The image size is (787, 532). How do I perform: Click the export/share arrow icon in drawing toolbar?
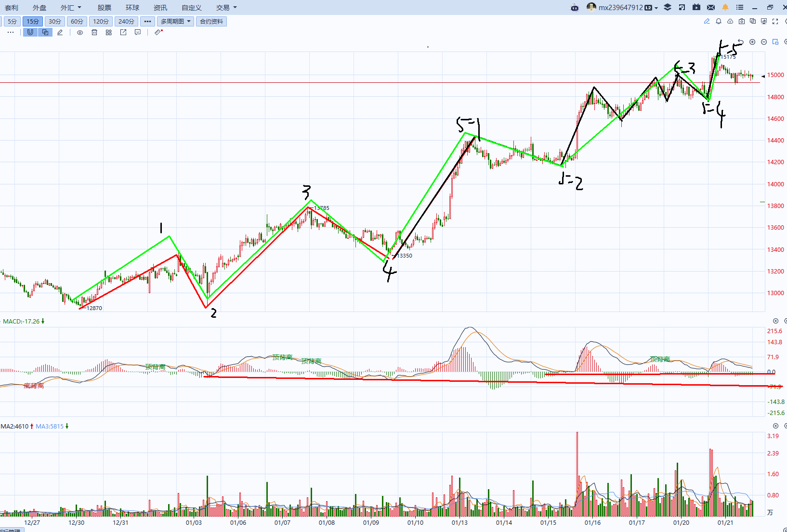coord(123,32)
